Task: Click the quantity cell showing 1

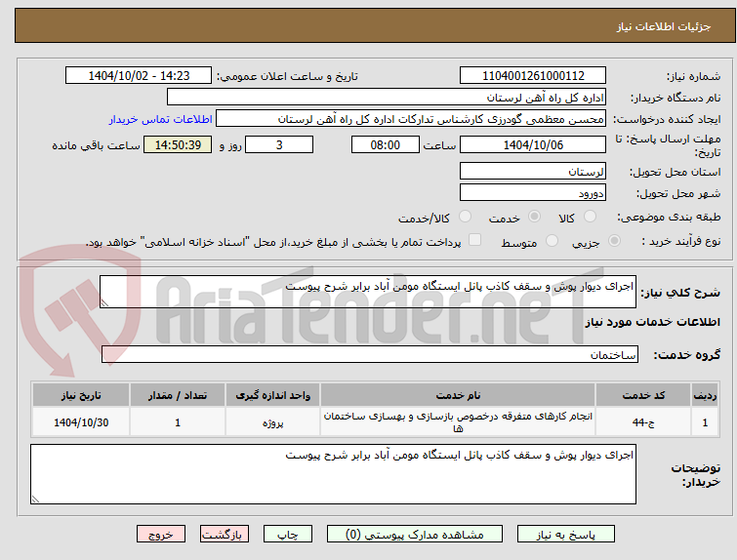Action: tap(178, 422)
